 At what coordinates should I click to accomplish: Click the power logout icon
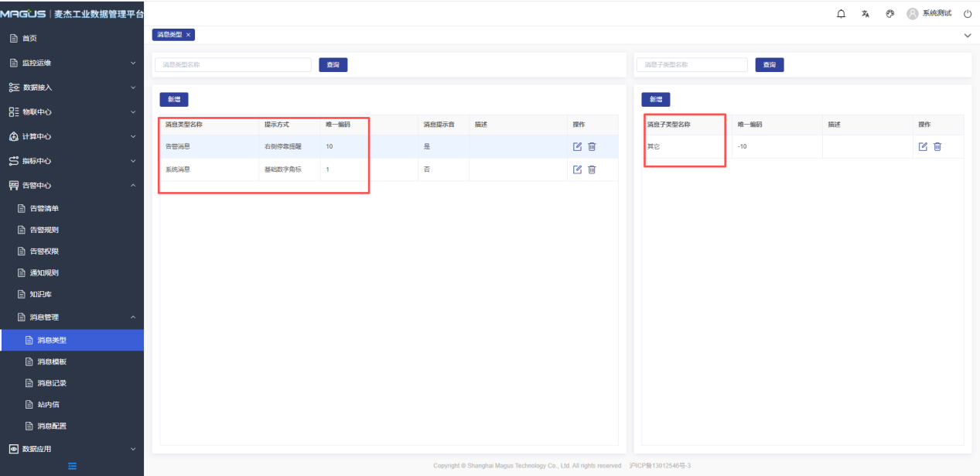pos(967,14)
